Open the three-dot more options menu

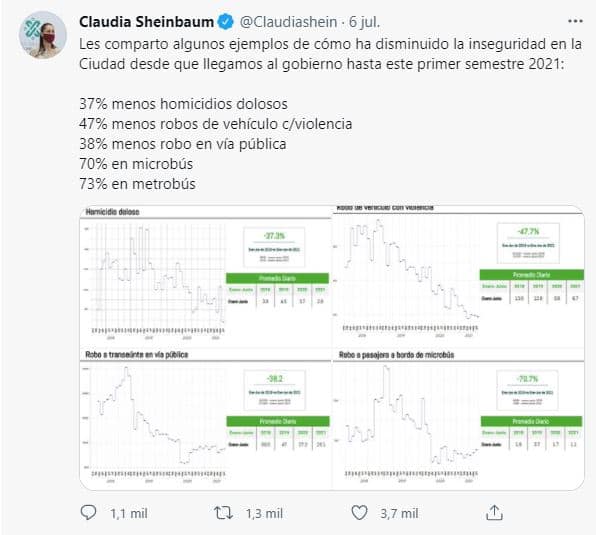click(x=575, y=21)
